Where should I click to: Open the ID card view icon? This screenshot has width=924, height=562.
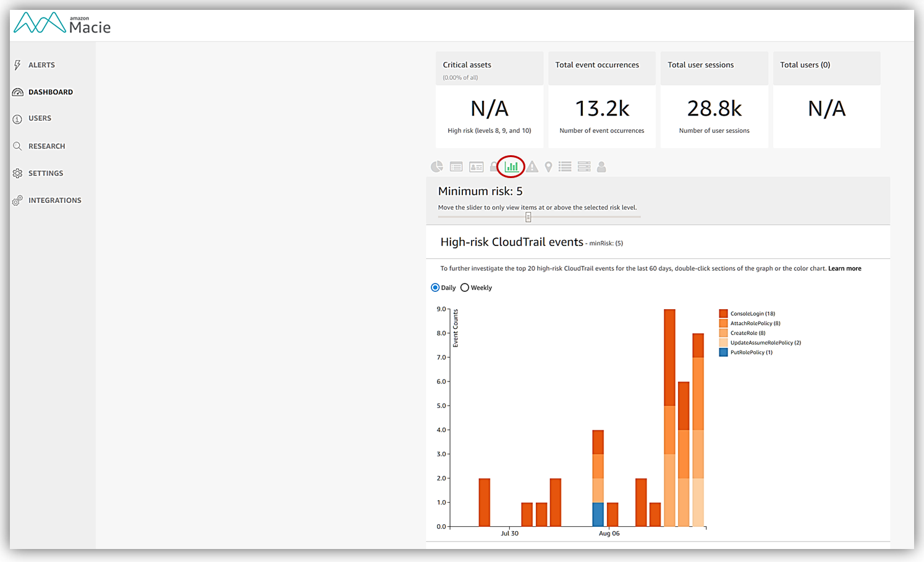(x=476, y=167)
